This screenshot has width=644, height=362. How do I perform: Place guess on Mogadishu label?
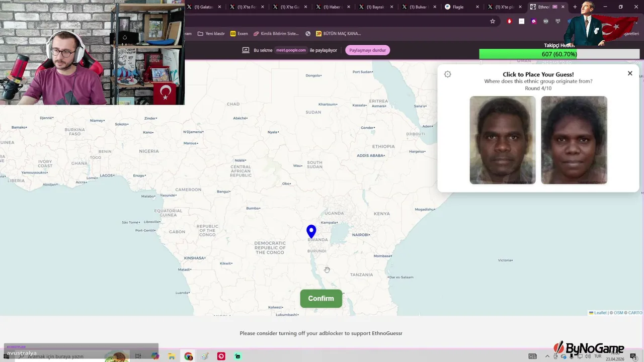(x=425, y=209)
